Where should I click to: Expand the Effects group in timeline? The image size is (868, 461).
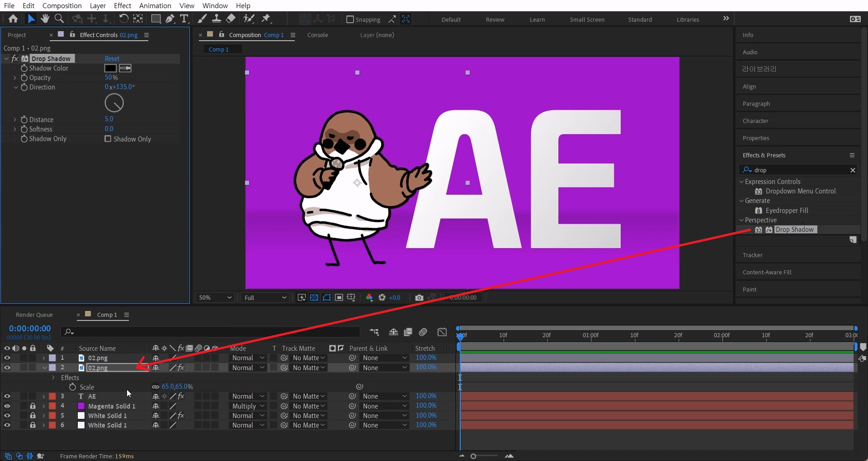tap(53, 377)
